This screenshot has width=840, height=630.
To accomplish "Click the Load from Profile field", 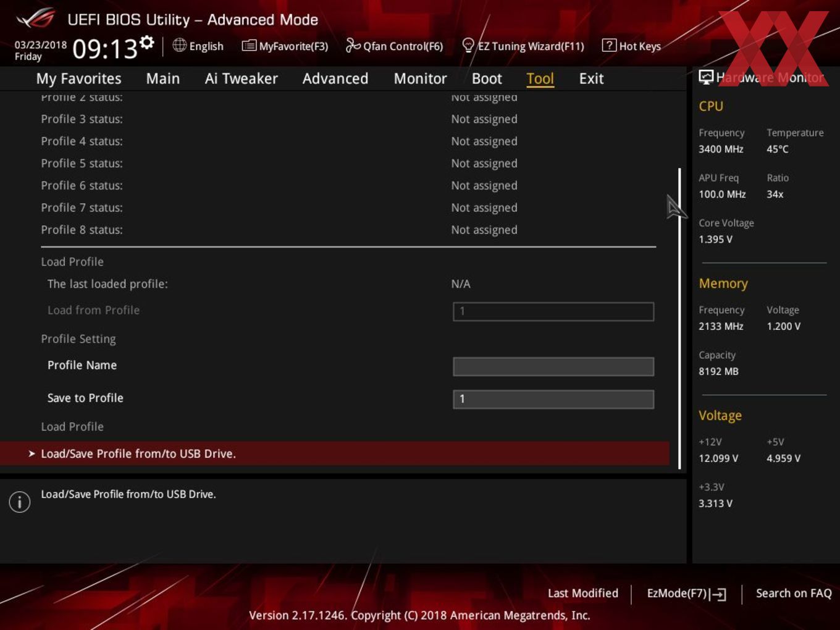I will pos(553,311).
